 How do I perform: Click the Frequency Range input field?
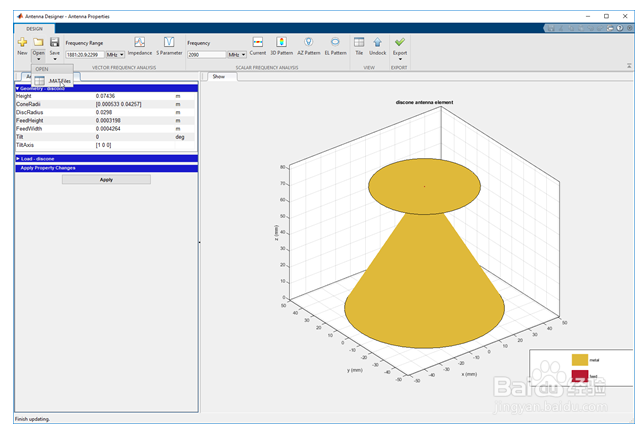[x=85, y=55]
